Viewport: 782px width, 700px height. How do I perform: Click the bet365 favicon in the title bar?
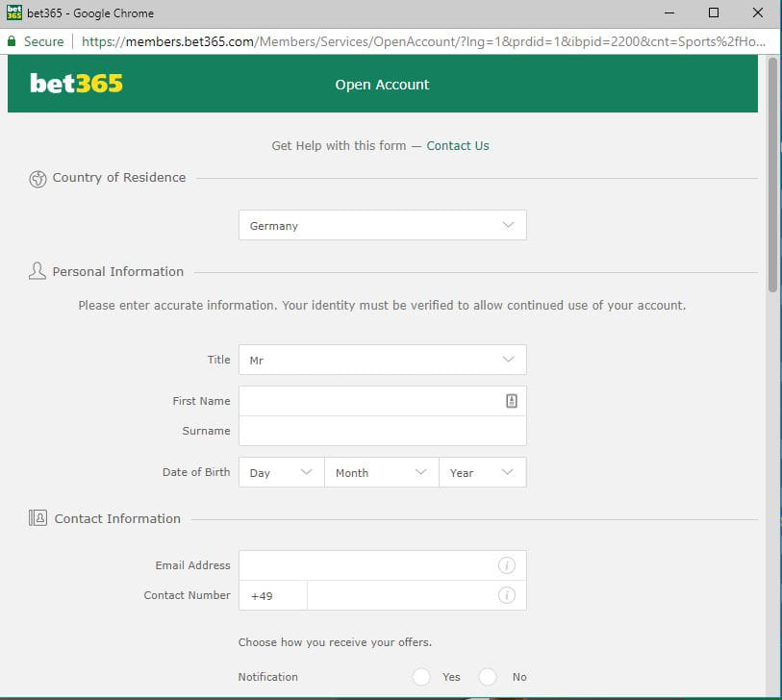pos(14,12)
